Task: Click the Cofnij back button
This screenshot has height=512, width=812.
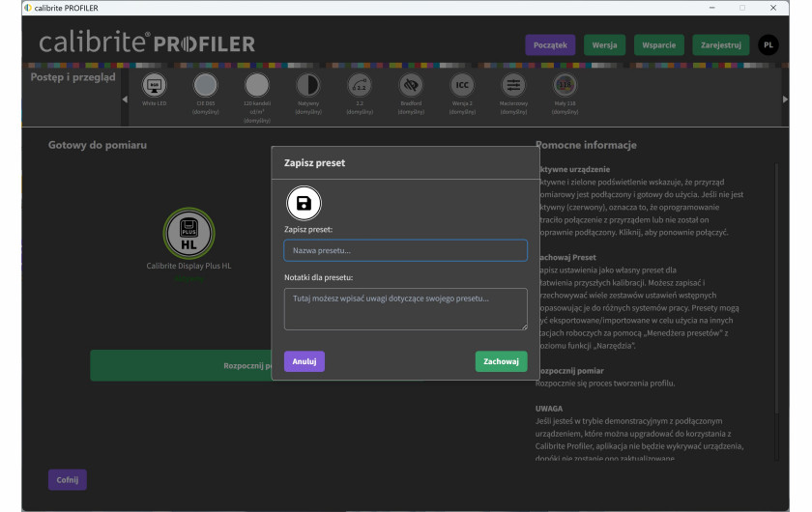Action: pyautogui.click(x=68, y=480)
